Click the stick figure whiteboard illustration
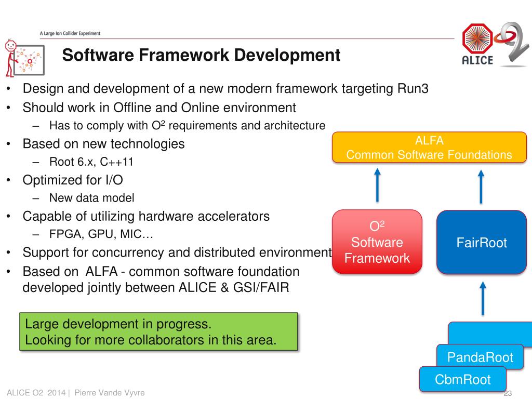The width and height of the screenshot is (532, 399). [x=24, y=58]
